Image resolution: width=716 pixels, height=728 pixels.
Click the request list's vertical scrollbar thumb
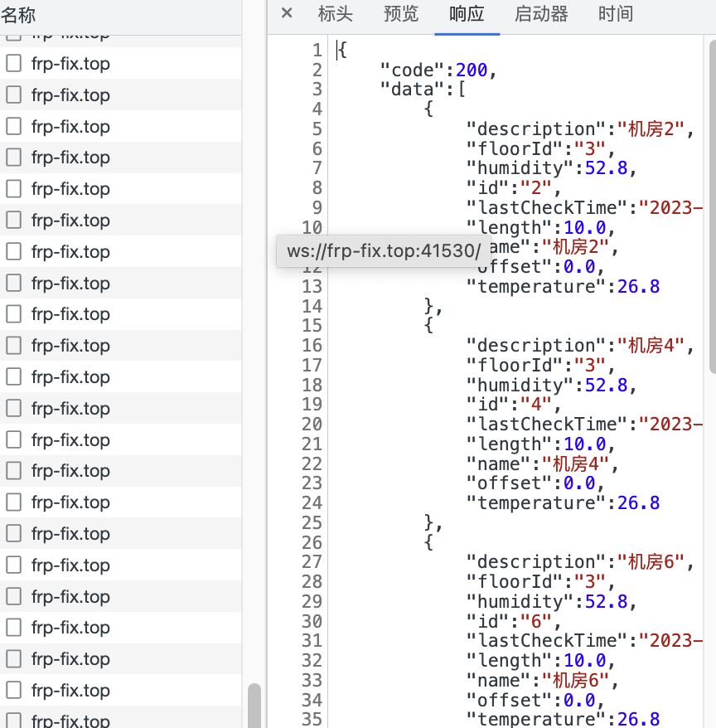point(254,705)
